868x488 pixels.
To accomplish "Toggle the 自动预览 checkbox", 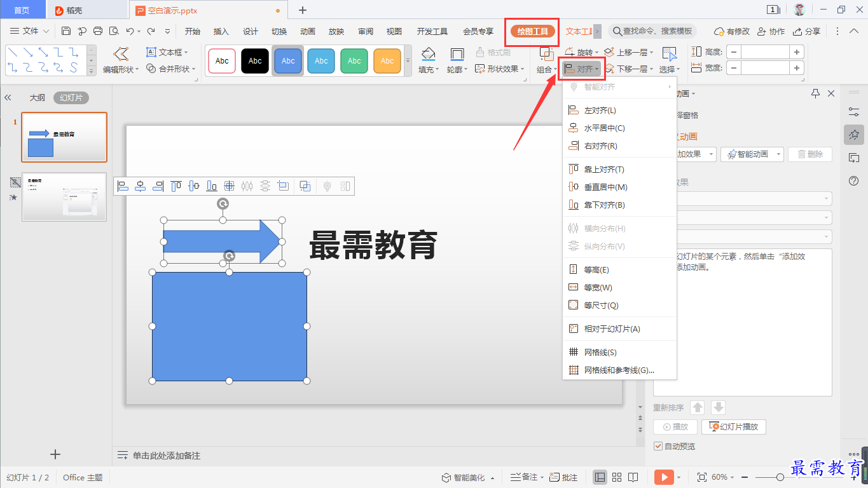I will point(658,446).
